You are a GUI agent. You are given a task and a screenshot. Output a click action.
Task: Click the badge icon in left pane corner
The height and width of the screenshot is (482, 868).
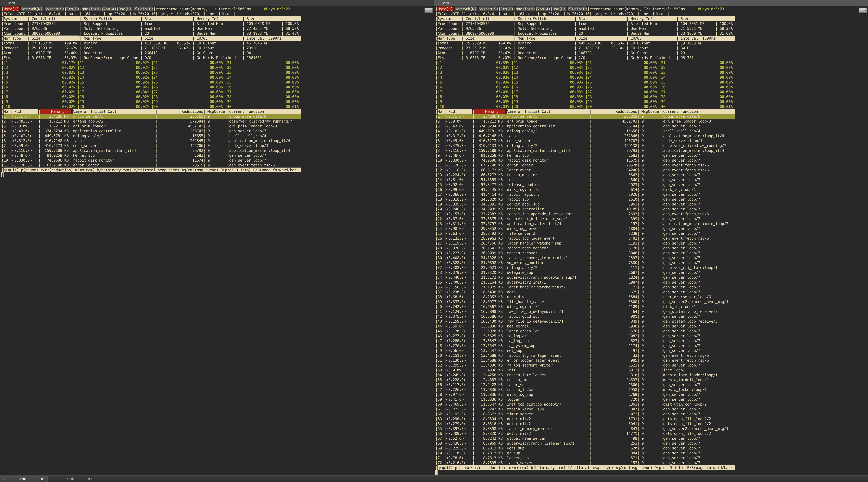(x=428, y=10)
